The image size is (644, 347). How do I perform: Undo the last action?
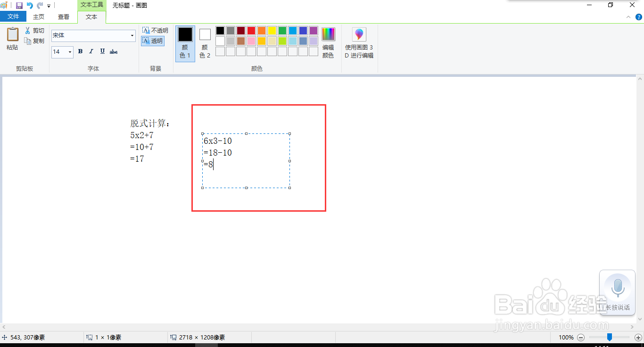tap(30, 6)
